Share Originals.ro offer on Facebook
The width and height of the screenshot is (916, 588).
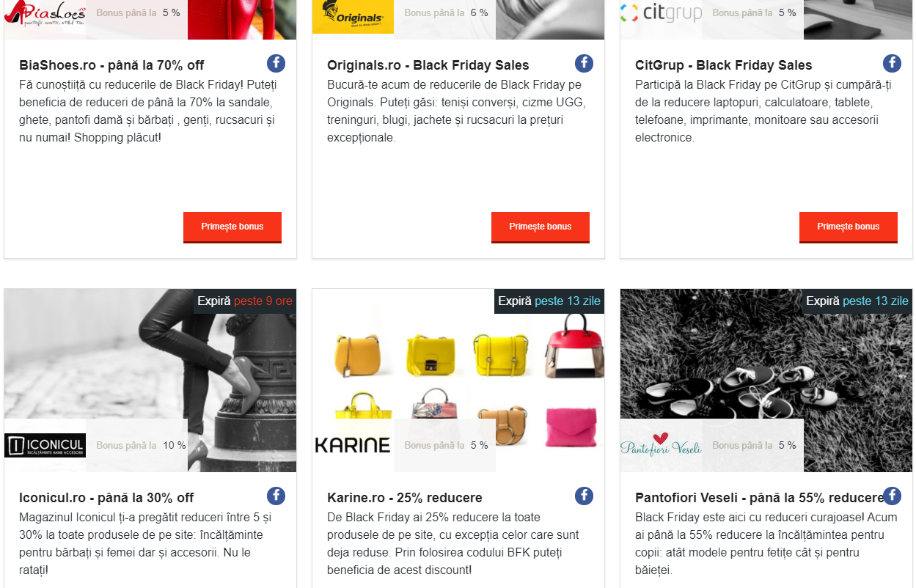584,63
